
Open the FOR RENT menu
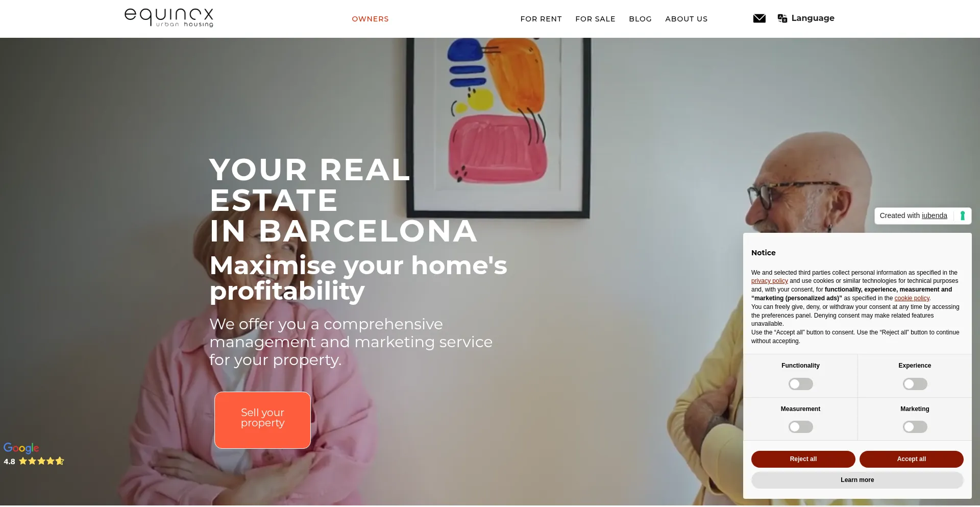(541, 19)
